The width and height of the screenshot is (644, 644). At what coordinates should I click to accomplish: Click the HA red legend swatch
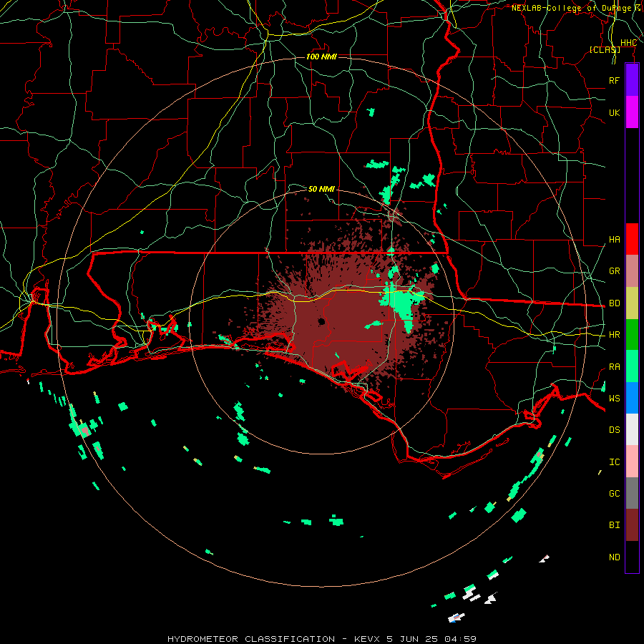632,239
